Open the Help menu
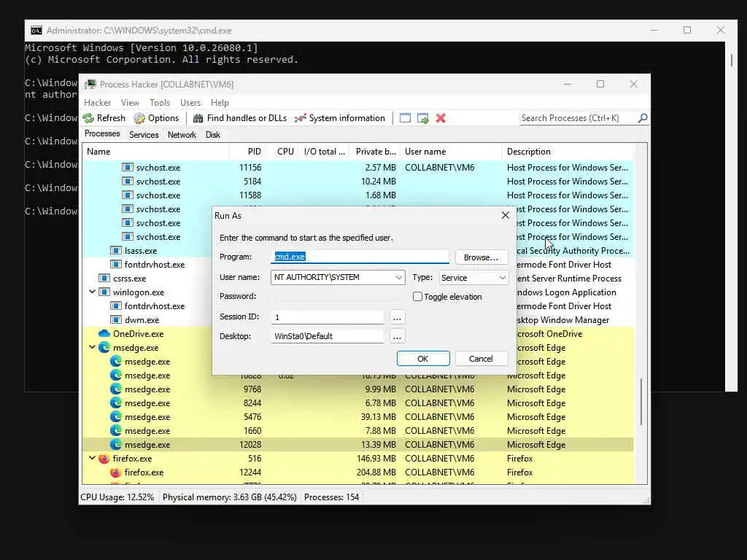 point(220,103)
